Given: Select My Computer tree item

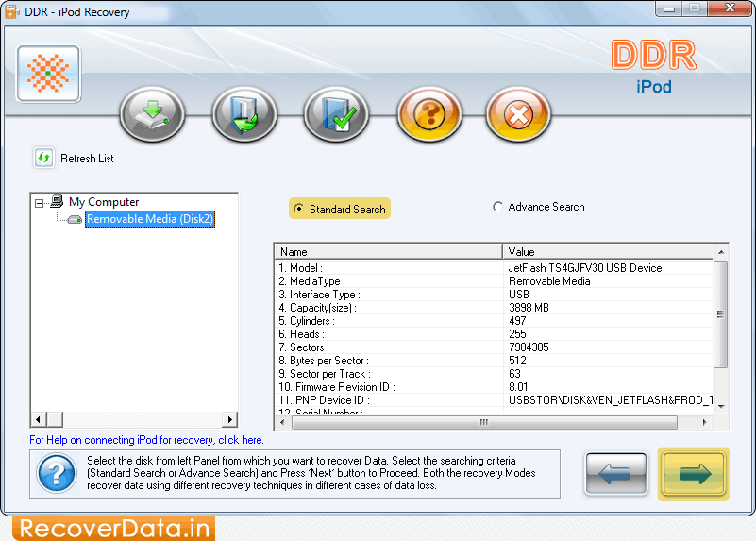Looking at the screenshot, I should tap(104, 201).
